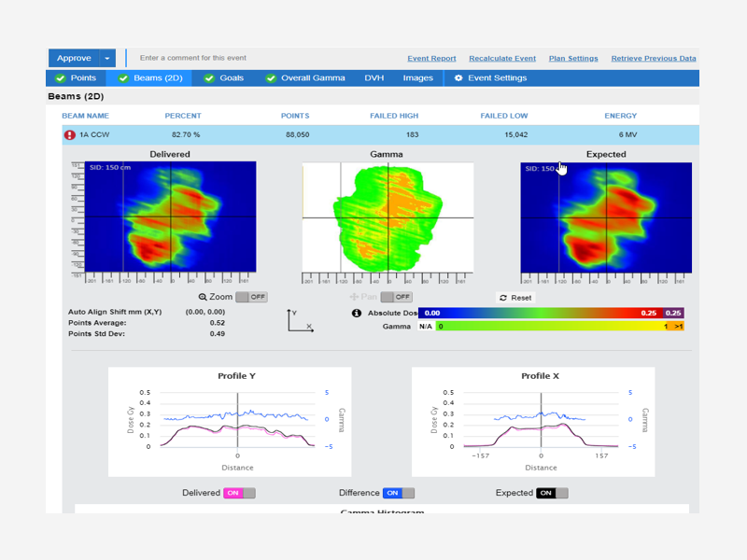This screenshot has width=747, height=560.
Task: Click the Points Average value 0.52
Action: 218,323
